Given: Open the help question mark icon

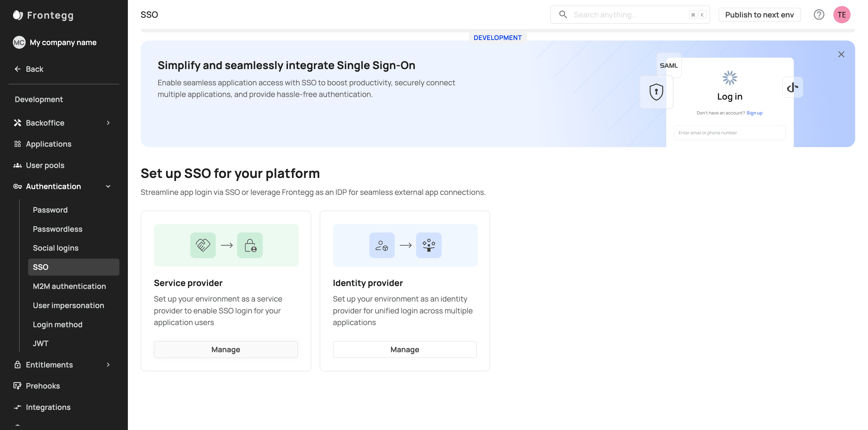Looking at the screenshot, I should pos(819,15).
